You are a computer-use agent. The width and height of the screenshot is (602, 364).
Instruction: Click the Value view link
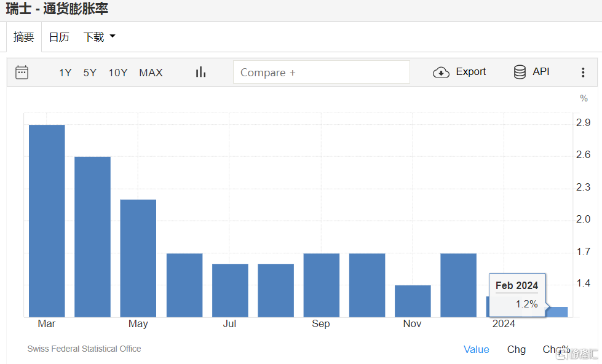[x=476, y=349]
